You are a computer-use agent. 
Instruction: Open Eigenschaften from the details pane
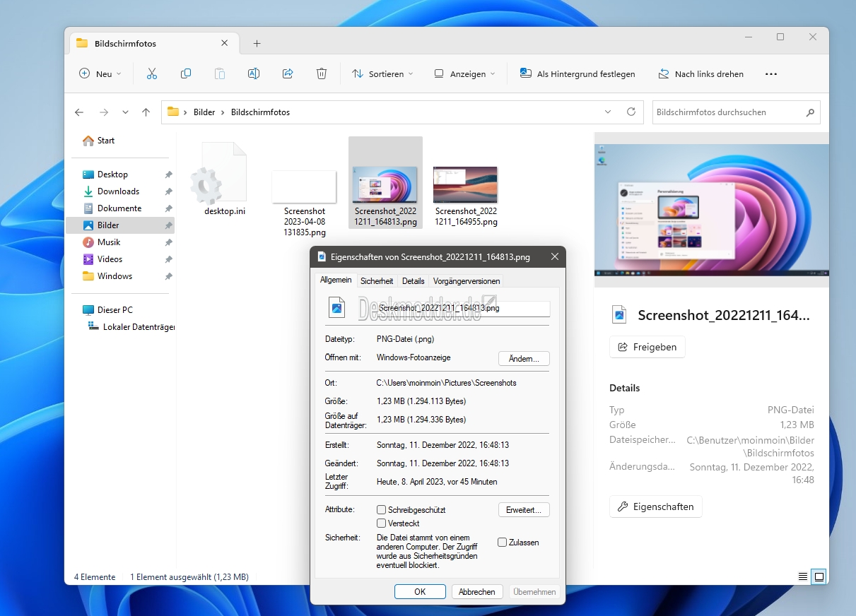click(656, 507)
